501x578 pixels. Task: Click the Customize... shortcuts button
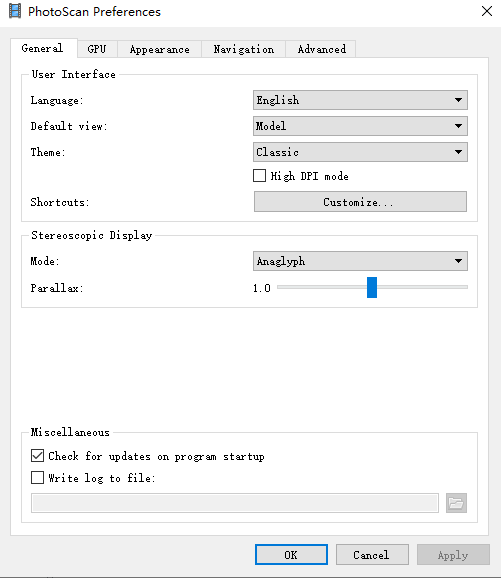click(x=360, y=202)
